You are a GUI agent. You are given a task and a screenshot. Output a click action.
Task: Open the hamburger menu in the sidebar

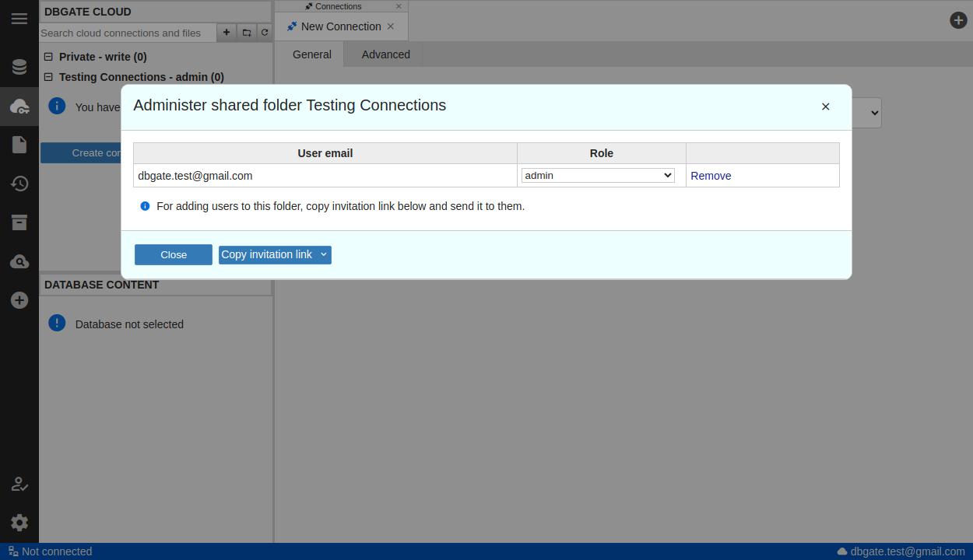(19, 19)
